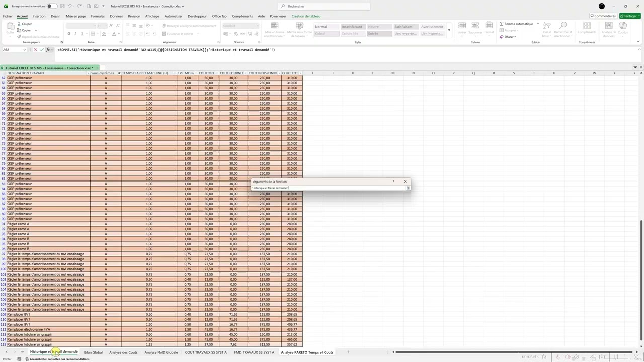
Task: Add a new sheet with plus icon
Action: pos(348,352)
